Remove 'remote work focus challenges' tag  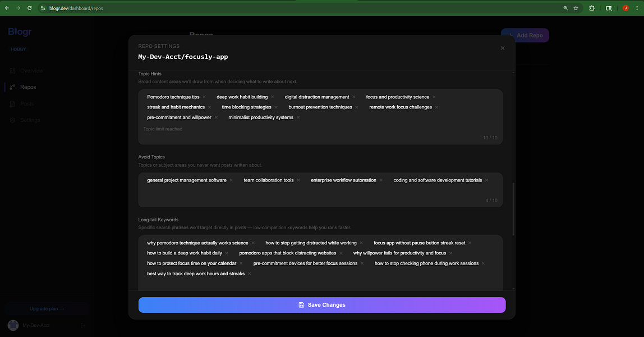[436, 107]
